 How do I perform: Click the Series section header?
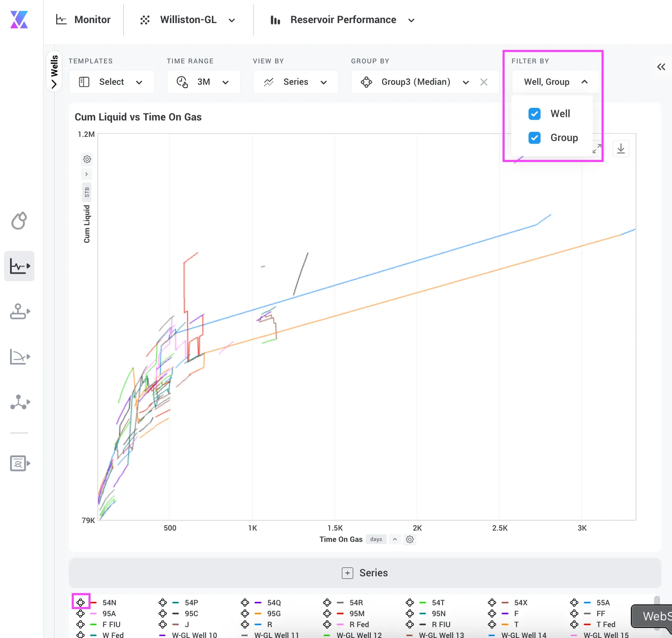pos(365,573)
